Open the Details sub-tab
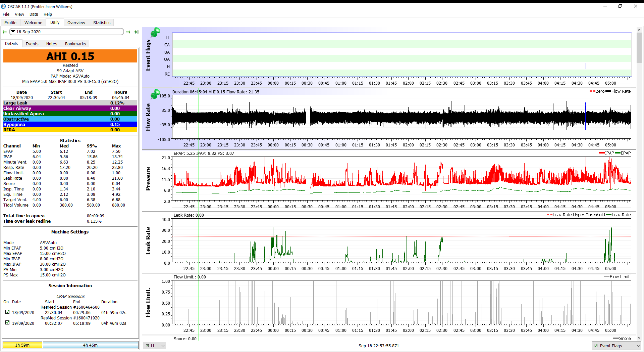Image resolution: width=644 pixels, height=352 pixels. 11,44
